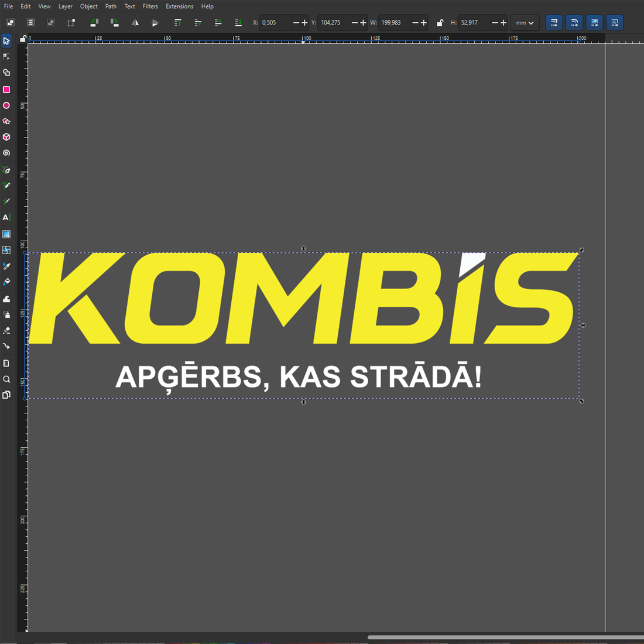644x644 pixels.
Task: Select the Shape Builder tool
Action: (x=6, y=73)
